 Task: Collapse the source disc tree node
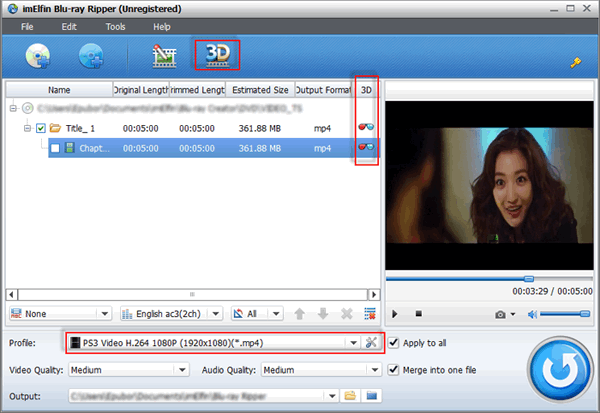pos(13,108)
